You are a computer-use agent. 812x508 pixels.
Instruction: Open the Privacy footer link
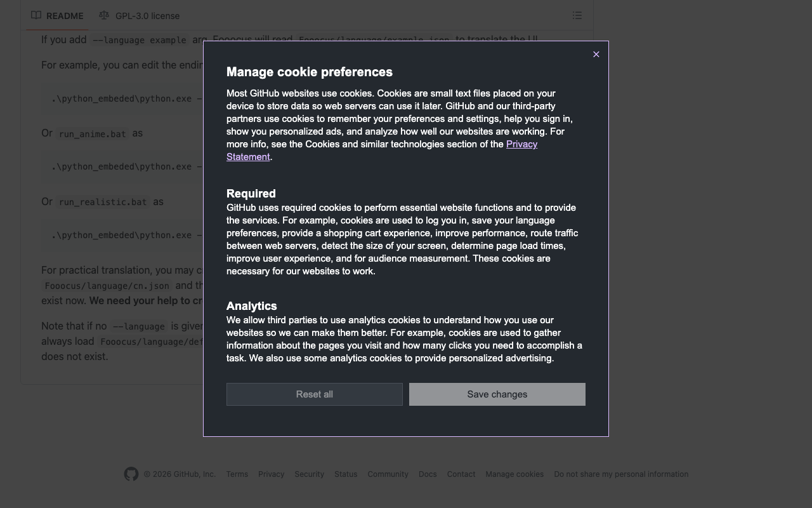(272, 474)
